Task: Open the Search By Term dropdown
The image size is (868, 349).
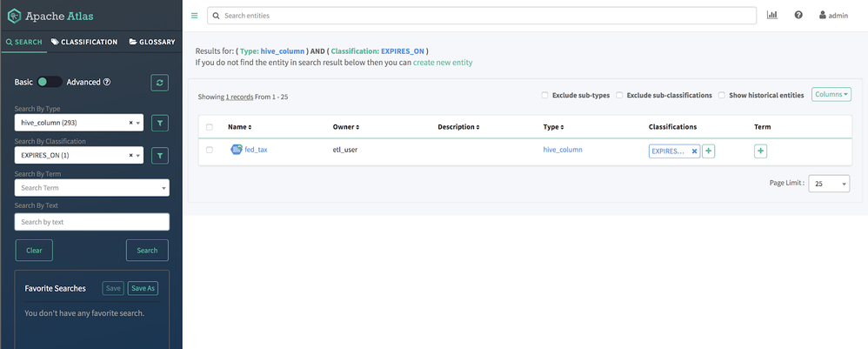Action: pos(91,187)
